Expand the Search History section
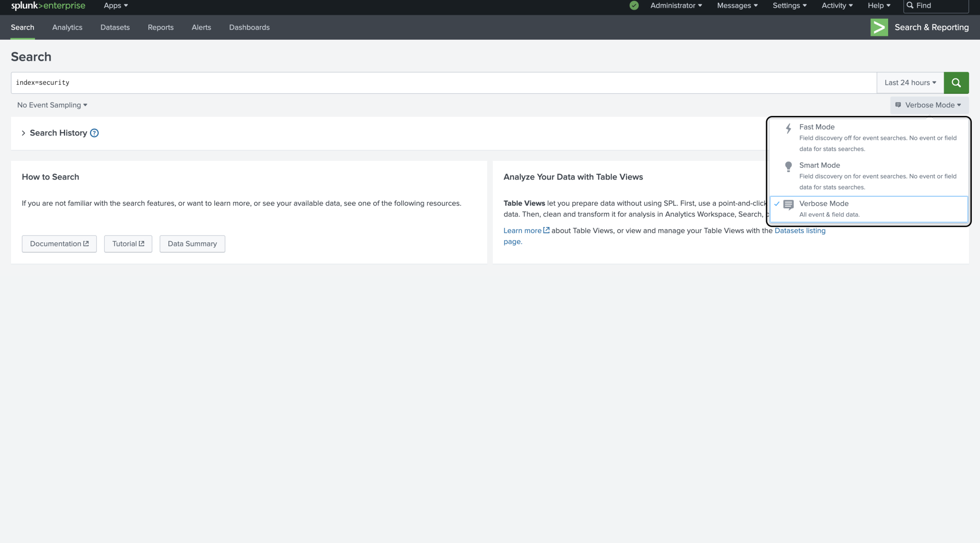The height and width of the screenshot is (543, 980). 58,133
